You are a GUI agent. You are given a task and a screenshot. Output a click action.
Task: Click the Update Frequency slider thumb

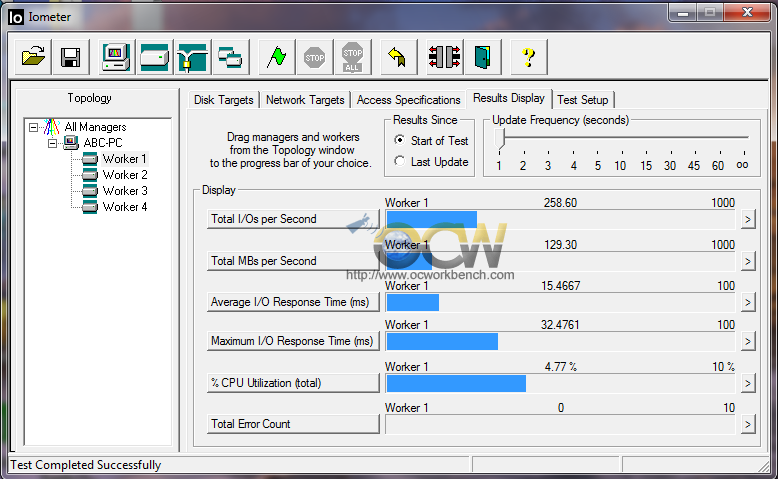click(x=500, y=138)
